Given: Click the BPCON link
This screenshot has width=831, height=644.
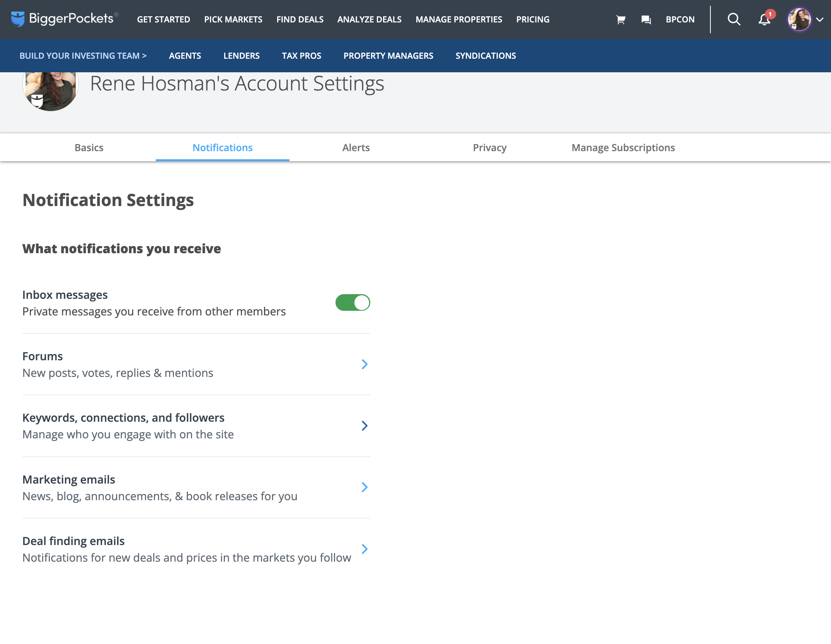Looking at the screenshot, I should [680, 19].
